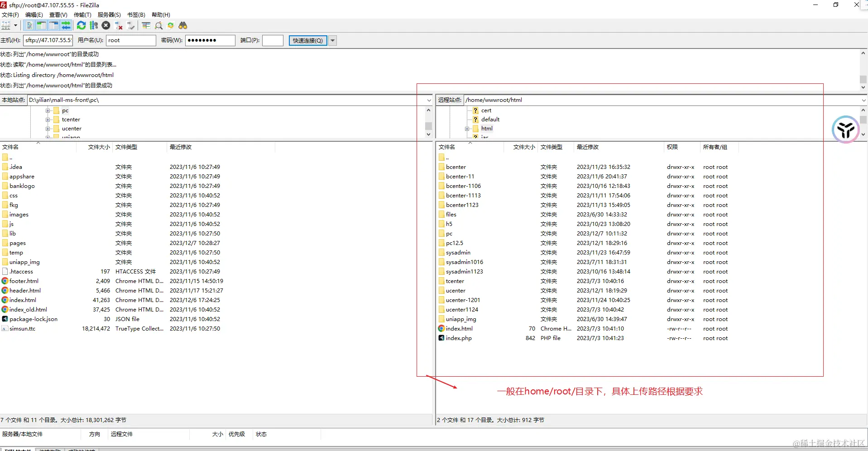Expand the pc folder in local tree
This screenshot has width=868, height=451.
click(48, 110)
